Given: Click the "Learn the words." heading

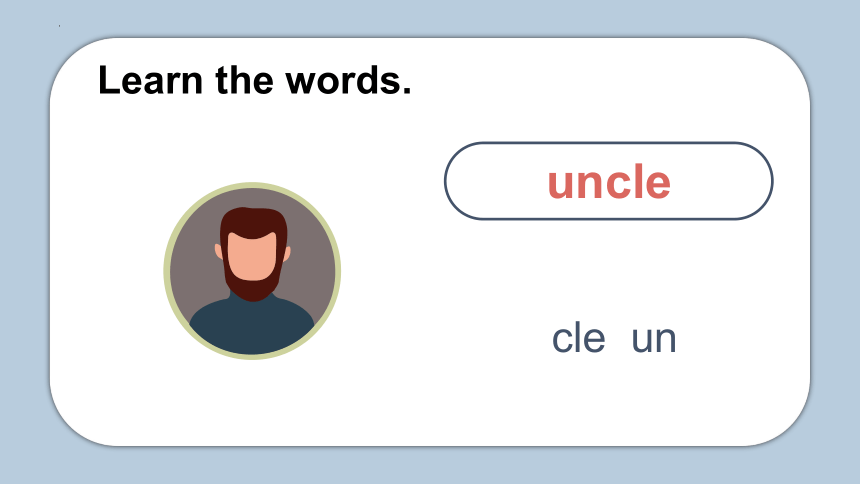Looking at the screenshot, I should (x=254, y=80).
